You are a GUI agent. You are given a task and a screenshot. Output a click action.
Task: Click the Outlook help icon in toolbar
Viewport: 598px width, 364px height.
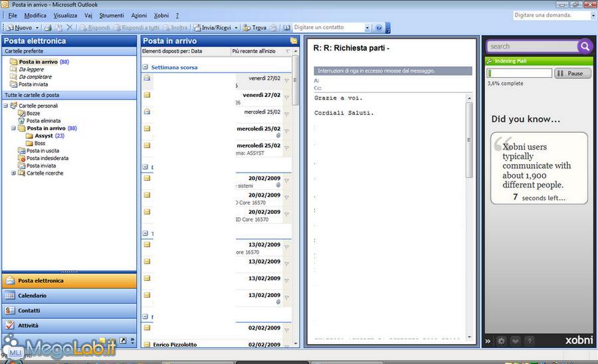click(379, 28)
